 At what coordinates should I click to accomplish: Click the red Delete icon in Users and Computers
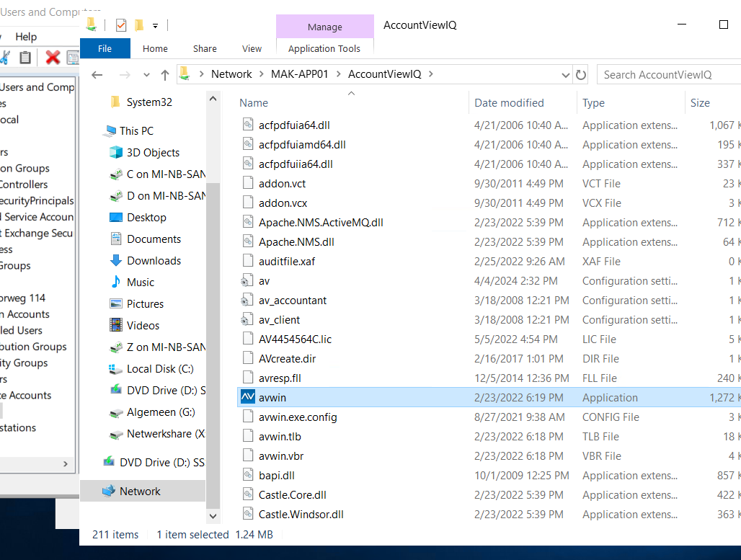[x=53, y=57]
